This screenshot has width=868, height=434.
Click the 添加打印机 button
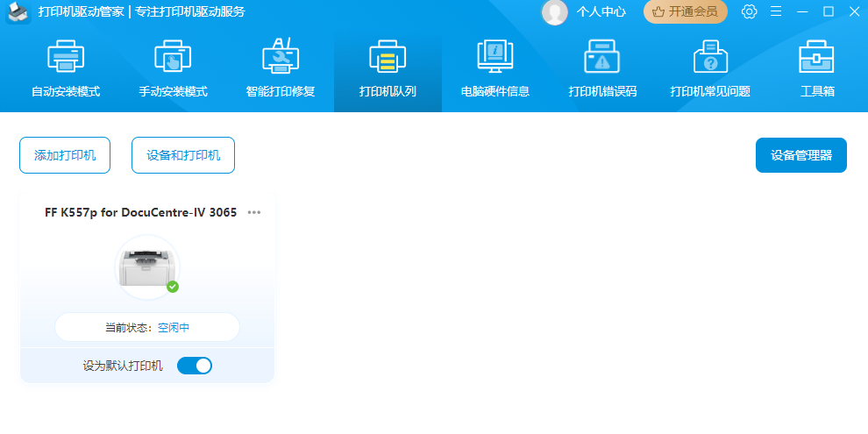pyautogui.click(x=65, y=155)
